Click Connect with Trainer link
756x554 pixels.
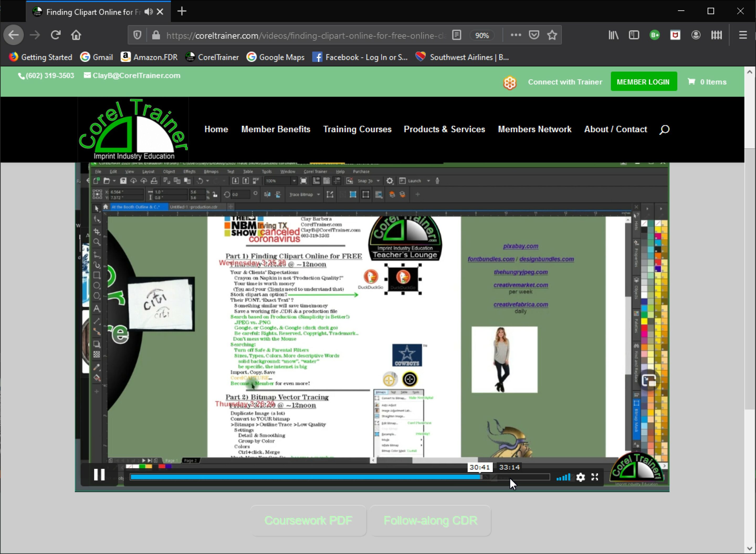click(565, 82)
